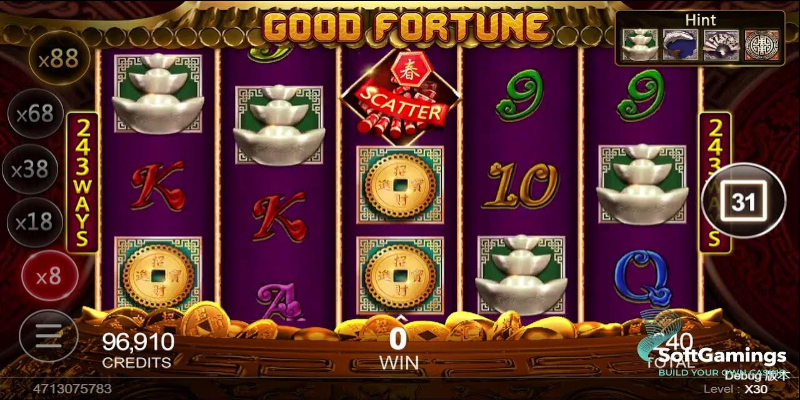This screenshot has height=400, width=800.
Task: Tap the Scatter firecracker symbol
Action: (x=401, y=97)
